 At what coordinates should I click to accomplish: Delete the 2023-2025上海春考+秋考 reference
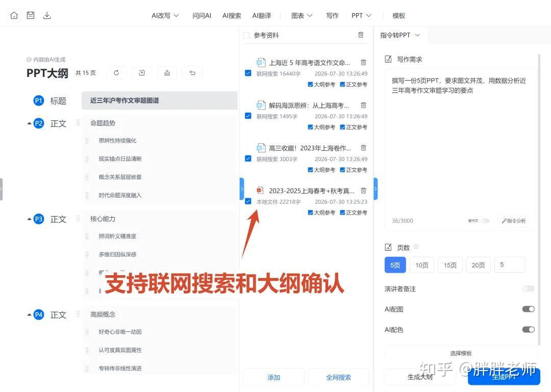(x=363, y=190)
